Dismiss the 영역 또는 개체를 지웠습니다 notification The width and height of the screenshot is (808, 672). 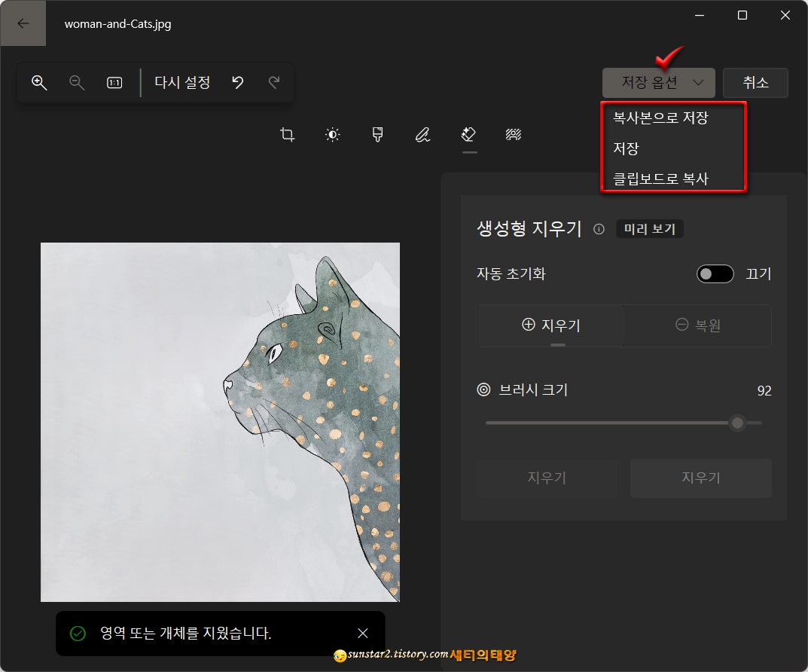[363, 634]
